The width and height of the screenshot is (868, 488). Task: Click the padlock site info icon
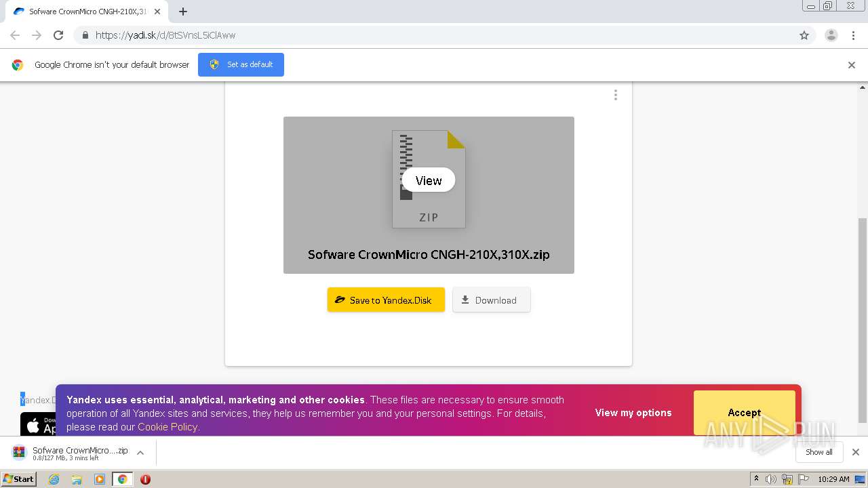(85, 35)
